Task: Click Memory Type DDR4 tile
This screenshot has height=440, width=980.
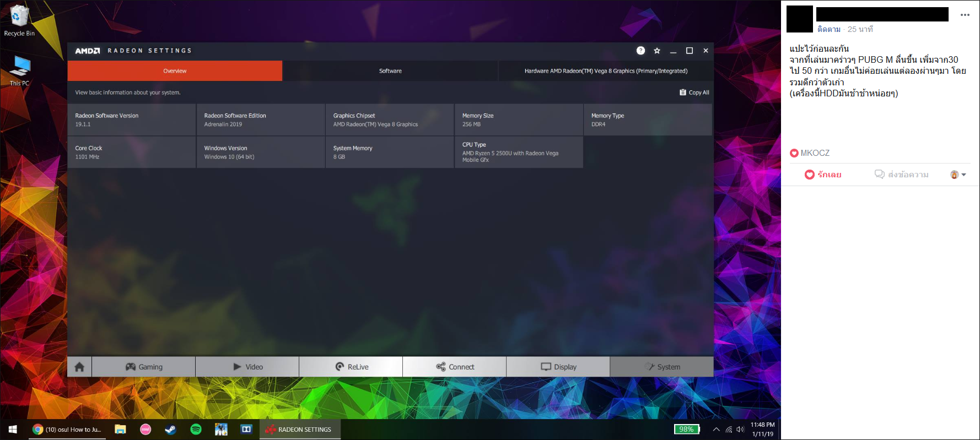Action: 648,119
